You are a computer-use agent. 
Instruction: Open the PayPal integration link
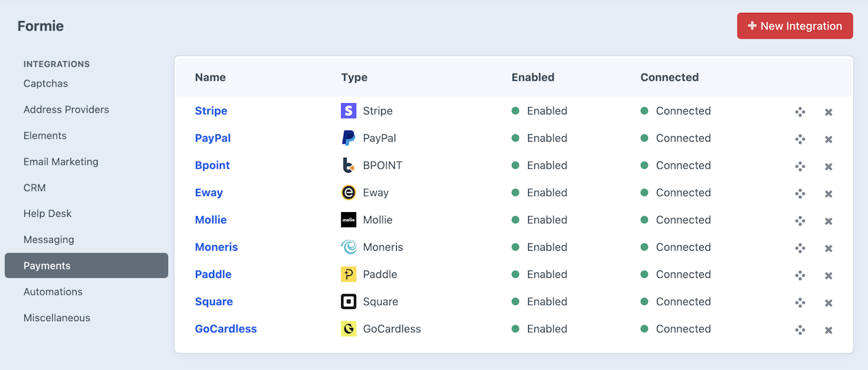pyautogui.click(x=213, y=138)
